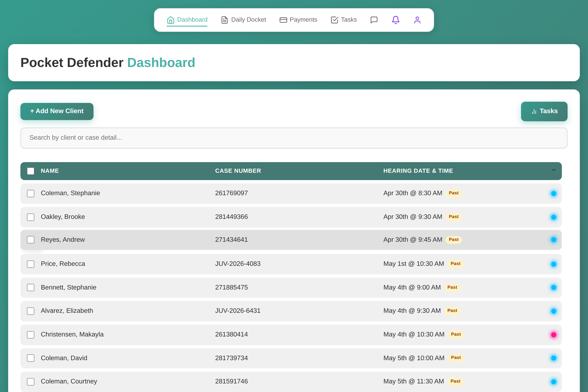Click the Past badge on Alvarez, Elizabeth row
The image size is (588, 392).
452,311
